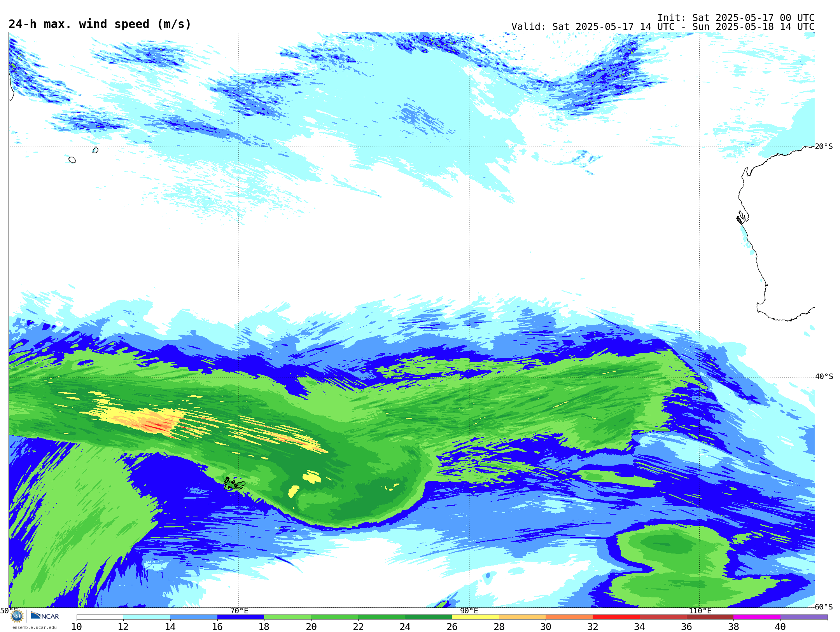Click the white 10–12 m/s colorbar swatch
This screenshot has height=632, width=840.
pos(100,617)
